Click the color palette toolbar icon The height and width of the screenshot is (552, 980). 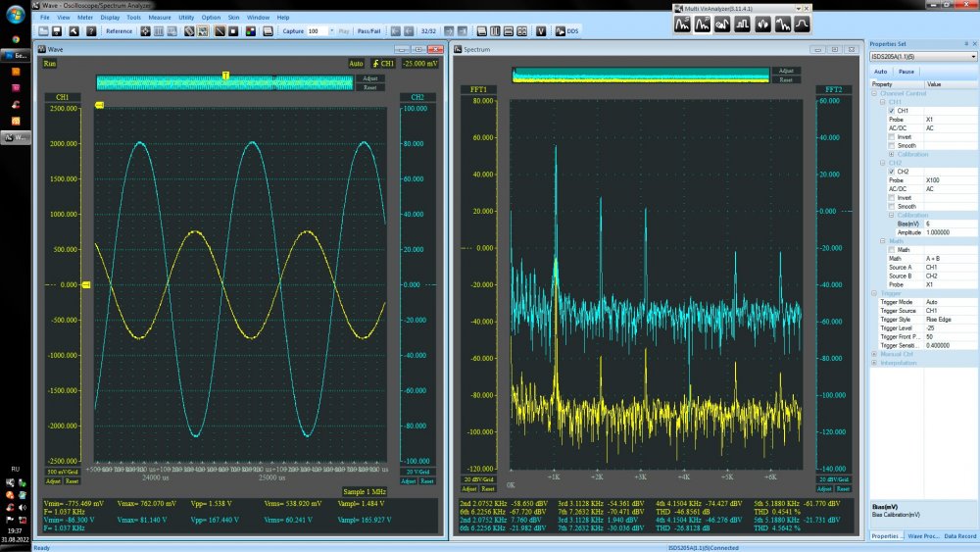(x=250, y=31)
